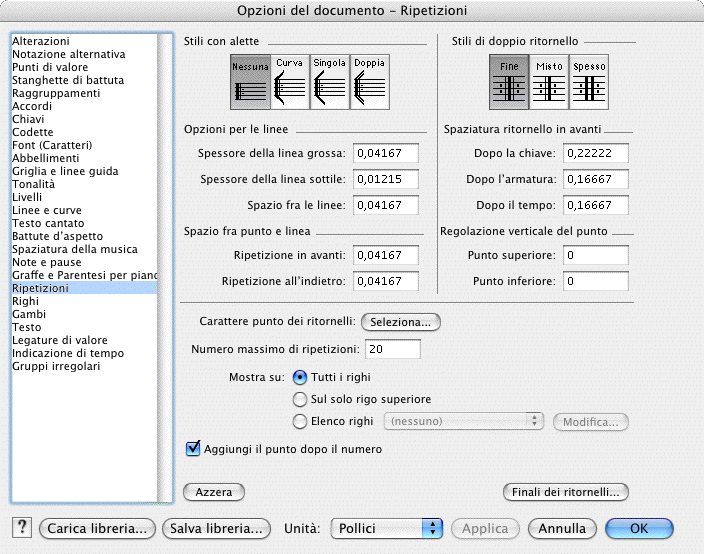Pick the Spesso double repeat style
Screen dimensions: 704x554
click(589, 82)
